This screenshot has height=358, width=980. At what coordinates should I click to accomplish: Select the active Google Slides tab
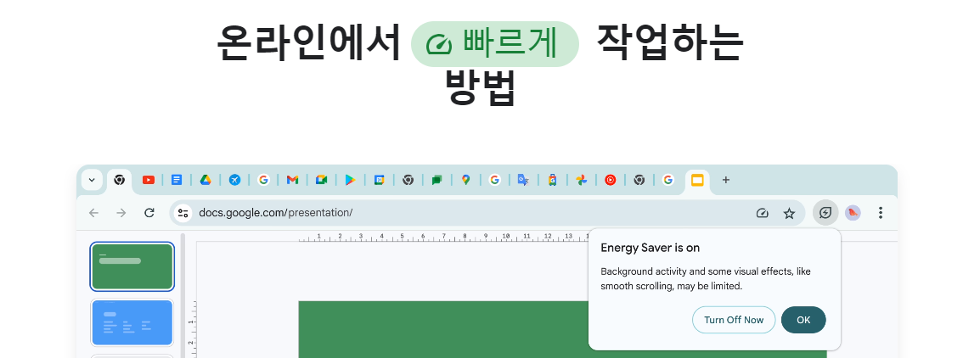pos(697,181)
